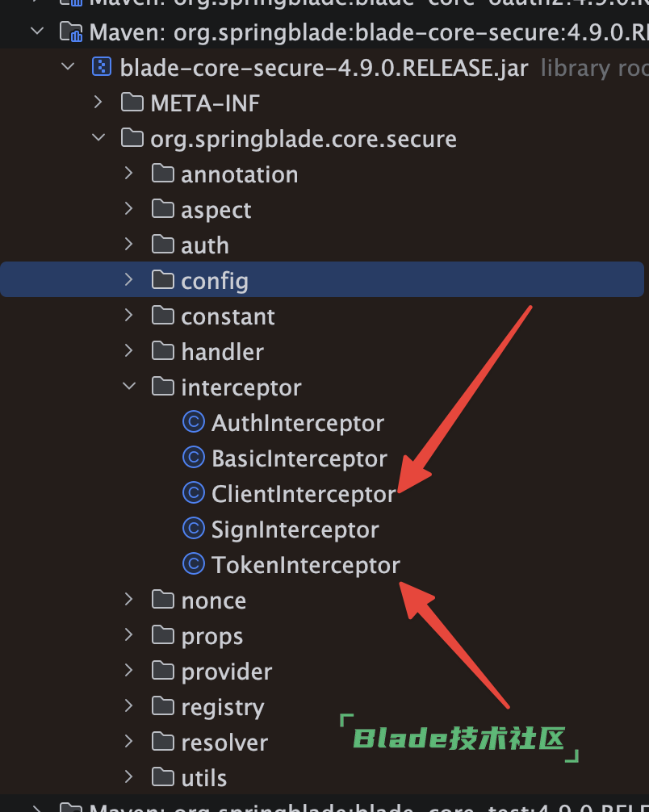This screenshot has height=812, width=649.
Task: Click the ClientInterceptor class icon
Action: [x=194, y=493]
